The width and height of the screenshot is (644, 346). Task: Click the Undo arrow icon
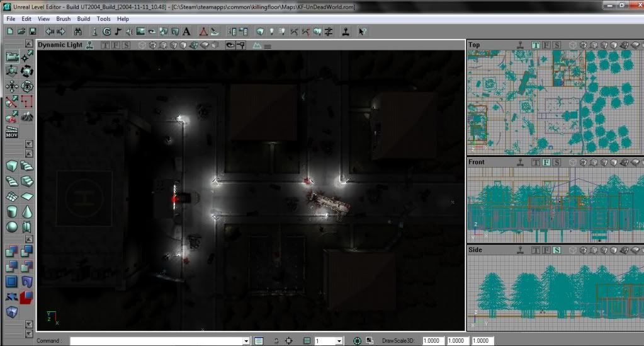[x=49, y=32]
